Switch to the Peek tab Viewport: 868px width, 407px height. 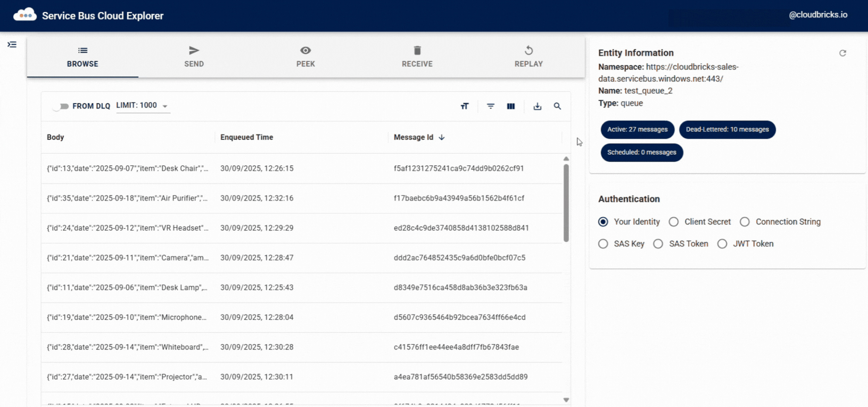click(306, 57)
